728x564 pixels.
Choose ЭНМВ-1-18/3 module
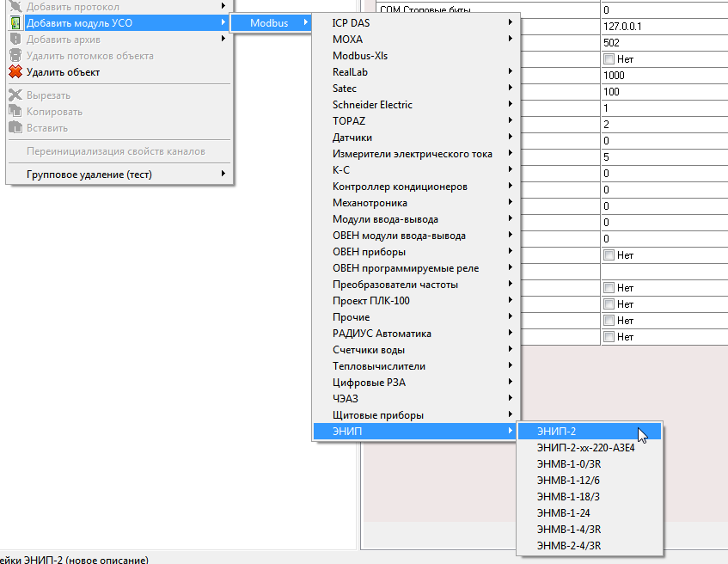590,497
